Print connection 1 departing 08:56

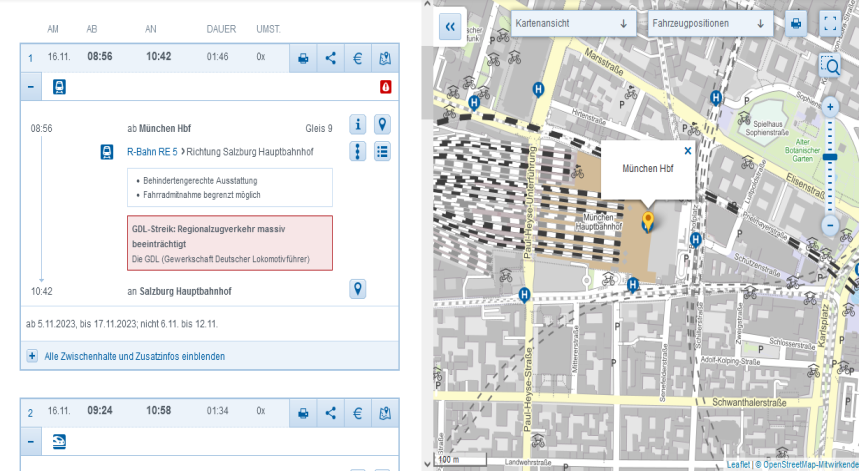point(303,58)
